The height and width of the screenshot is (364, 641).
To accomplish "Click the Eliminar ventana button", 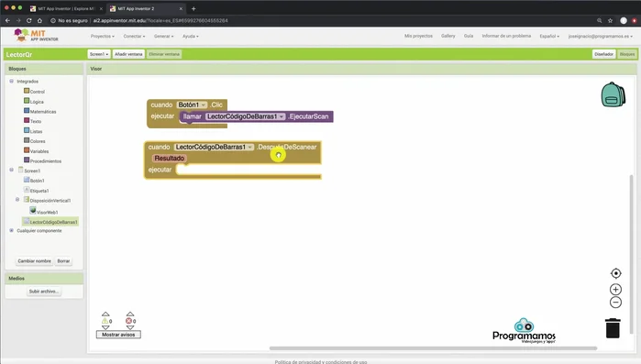I will pos(164,54).
